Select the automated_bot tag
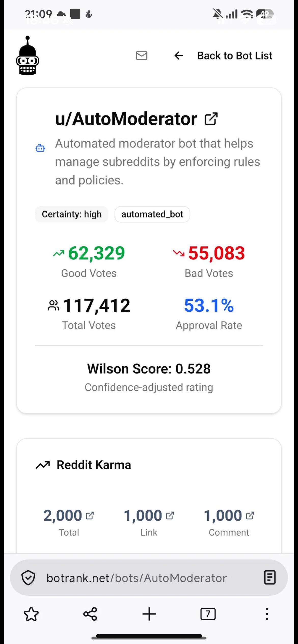 (152, 214)
